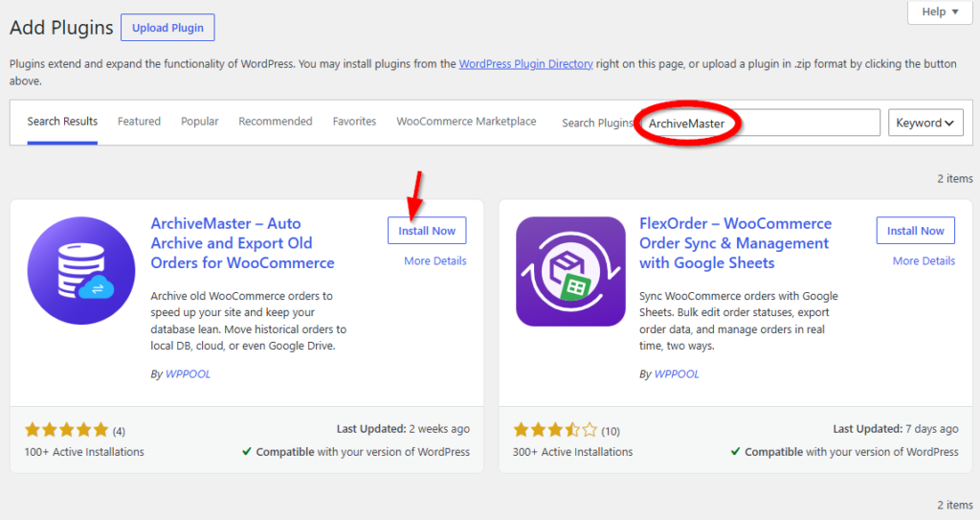Open the FlexOrder plugin title link

[x=736, y=243]
